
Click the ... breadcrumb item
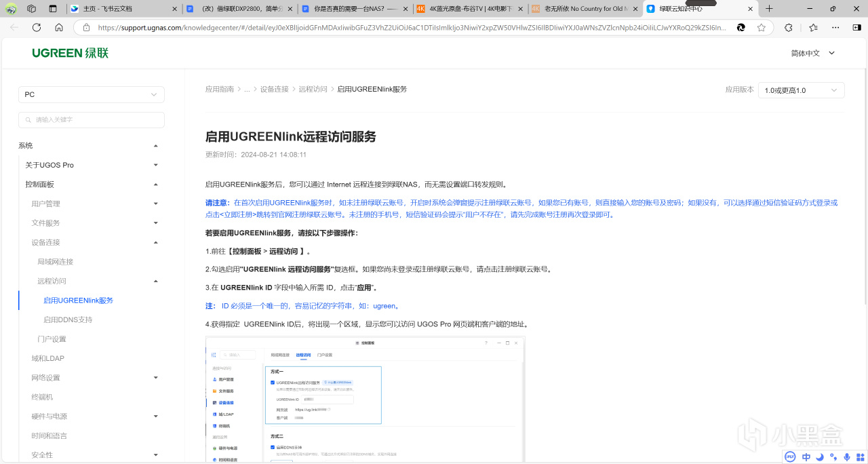coord(248,89)
